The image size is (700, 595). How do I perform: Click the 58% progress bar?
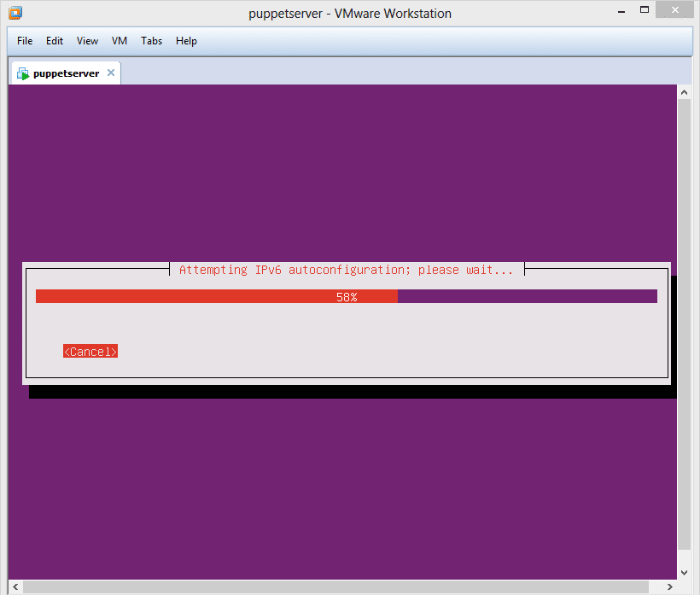346,296
